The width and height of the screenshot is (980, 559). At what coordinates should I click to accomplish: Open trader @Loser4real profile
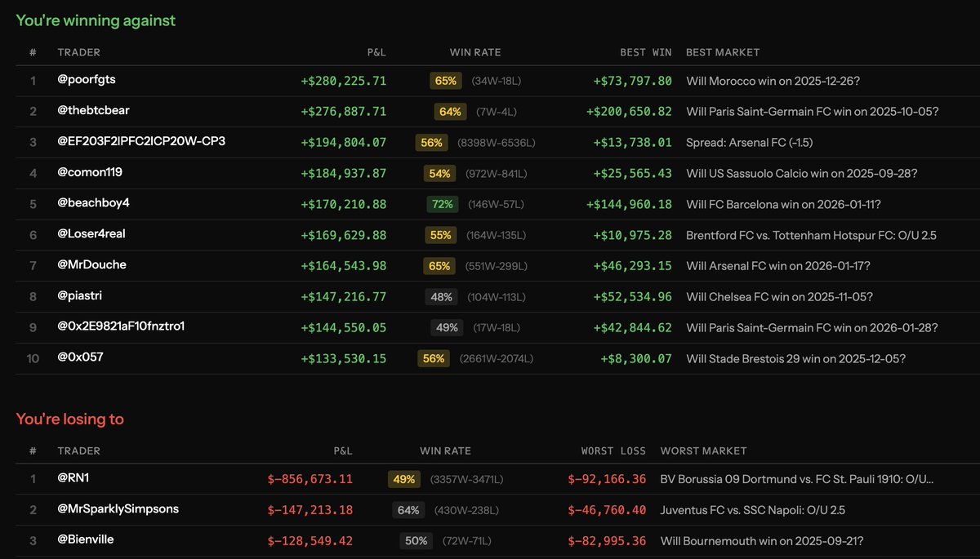[91, 234]
